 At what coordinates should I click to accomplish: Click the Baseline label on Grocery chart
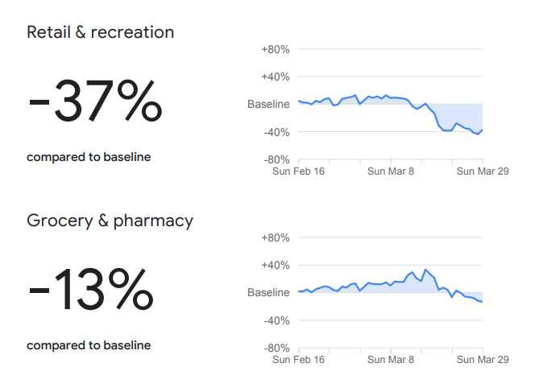[x=268, y=293]
